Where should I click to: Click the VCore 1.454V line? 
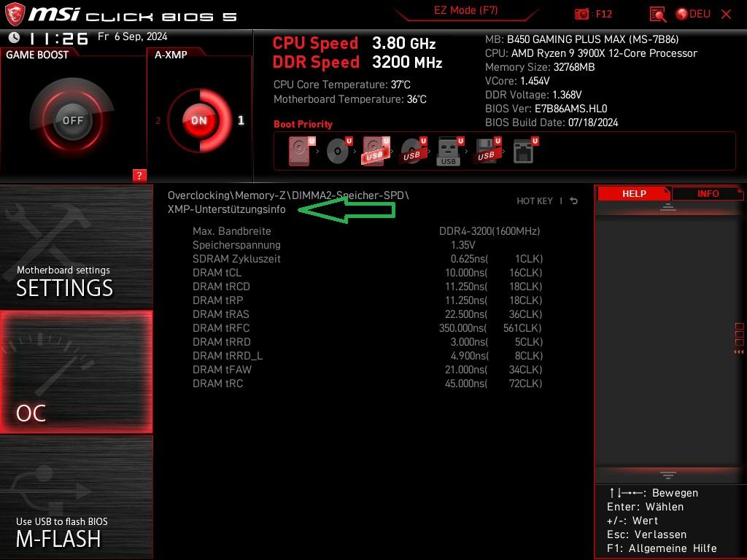[x=517, y=81]
